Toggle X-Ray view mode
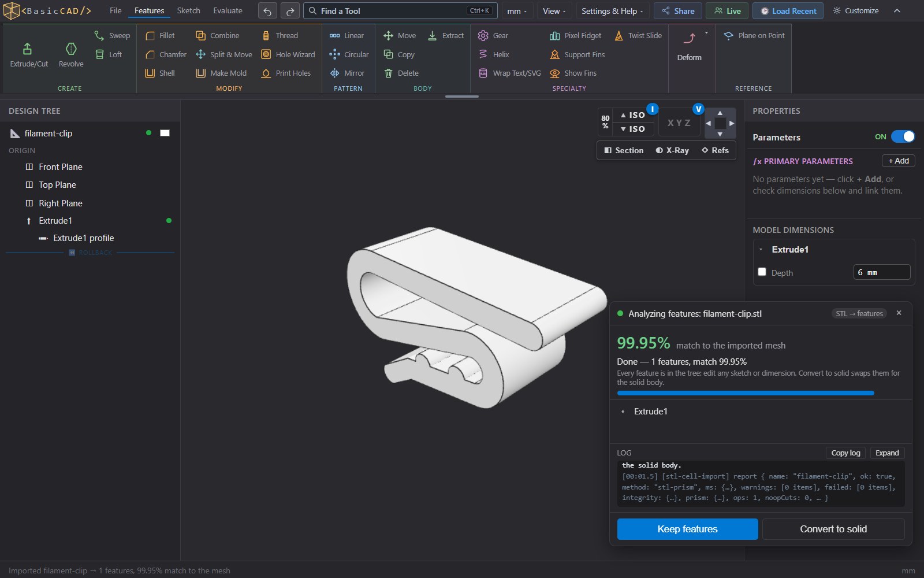This screenshot has height=578, width=924. 672,150
